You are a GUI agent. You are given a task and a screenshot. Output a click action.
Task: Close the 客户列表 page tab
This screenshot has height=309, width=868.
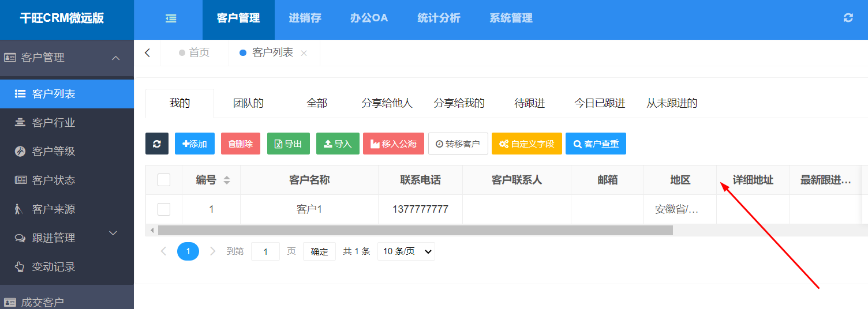[x=304, y=53]
